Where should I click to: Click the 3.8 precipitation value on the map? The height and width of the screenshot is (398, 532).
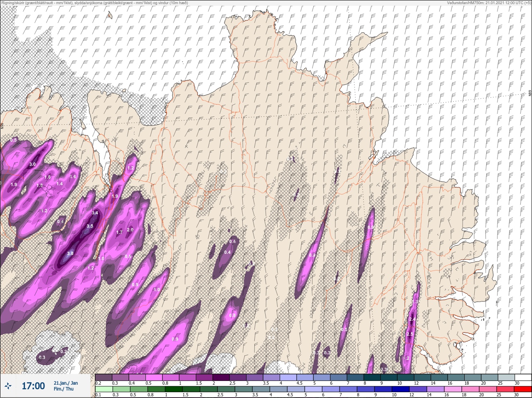[x=70, y=253]
